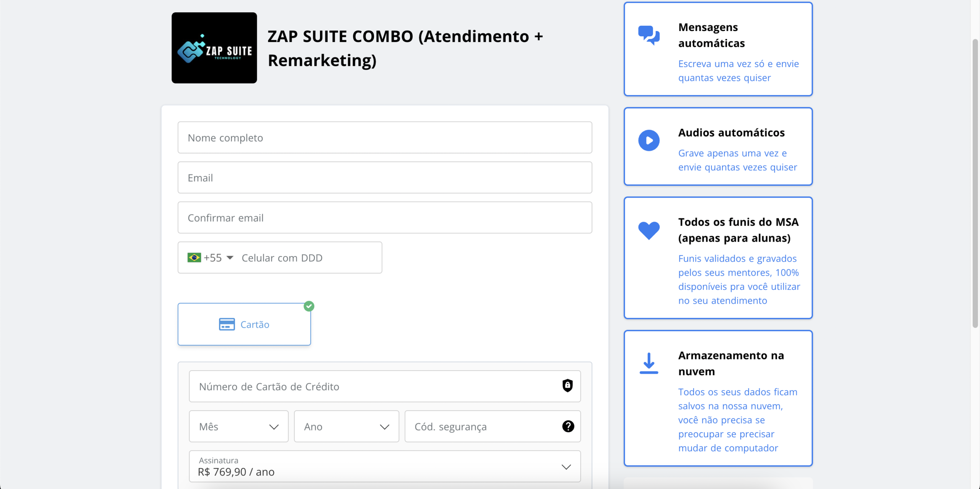980x489 pixels.
Task: Click the Confirmar email field
Action: [385, 218]
